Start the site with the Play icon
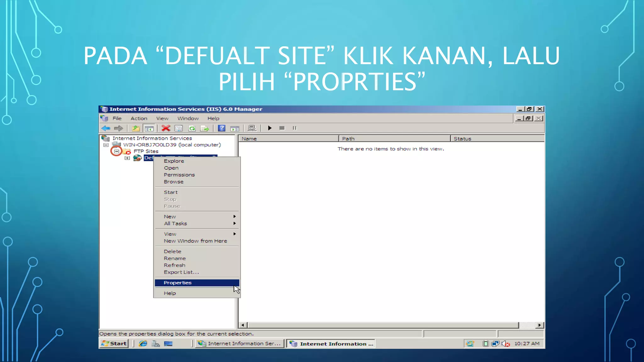Image resolution: width=644 pixels, height=362 pixels. (269, 128)
